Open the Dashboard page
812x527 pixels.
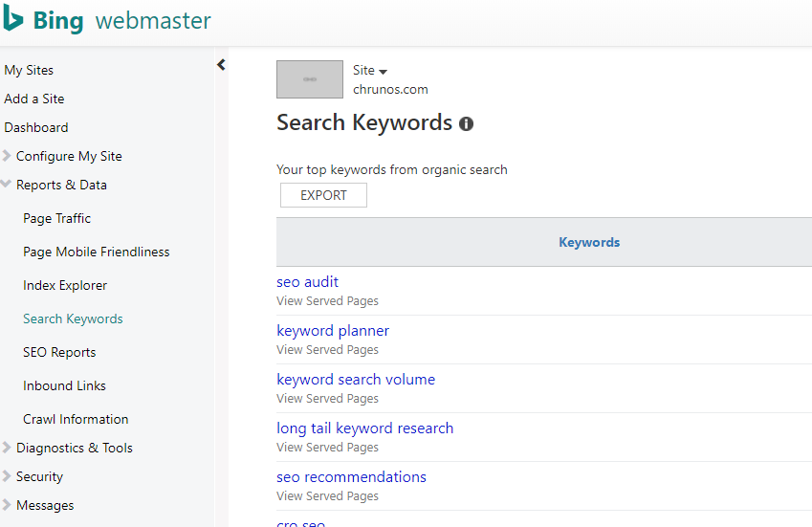click(x=36, y=127)
